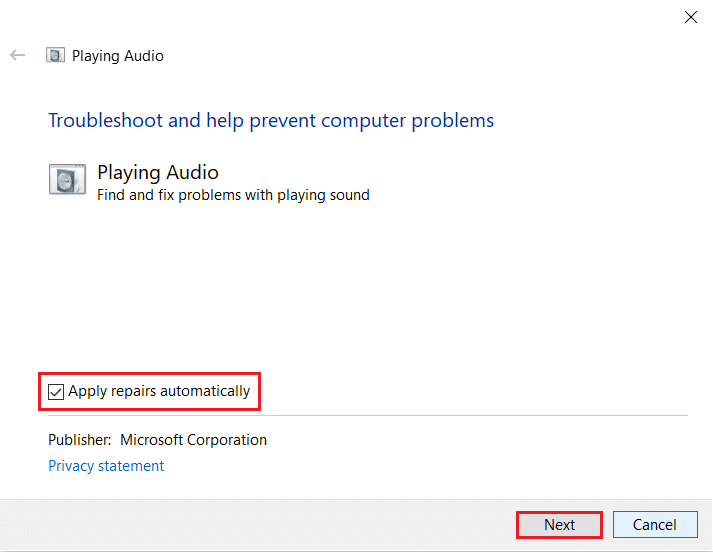
Task: Click the horizontal separator line above Publisher
Action: click(400, 415)
